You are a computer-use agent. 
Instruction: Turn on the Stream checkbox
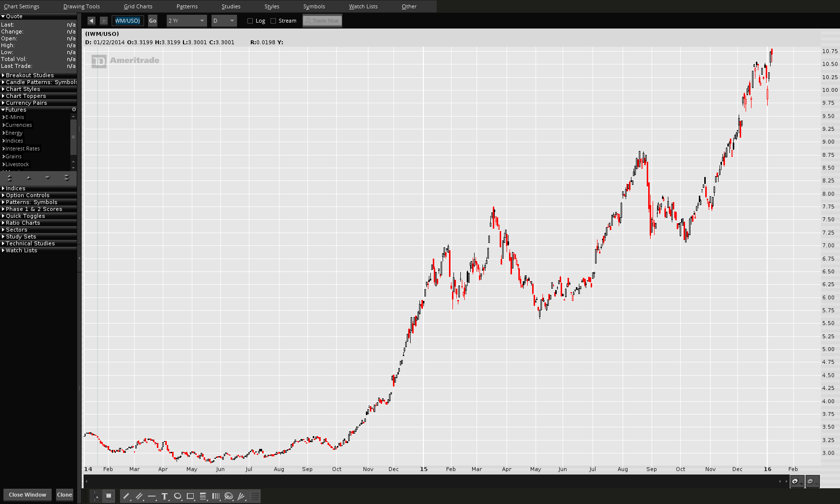[x=273, y=21]
